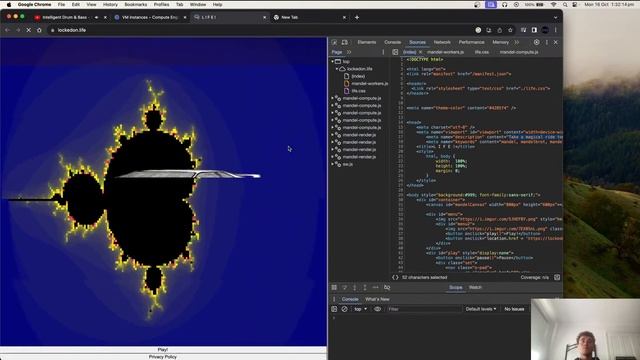
Task: Open DevTools settings gear icon
Action: 536,42
